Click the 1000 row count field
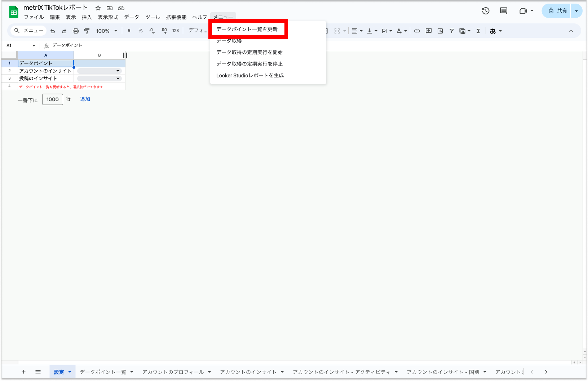This screenshot has width=588, height=381. (x=53, y=99)
